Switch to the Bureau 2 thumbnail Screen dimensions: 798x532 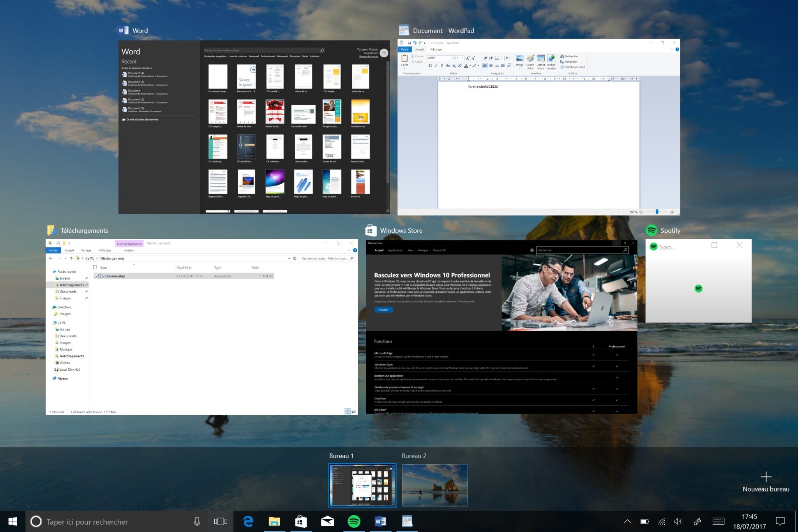[x=434, y=485]
